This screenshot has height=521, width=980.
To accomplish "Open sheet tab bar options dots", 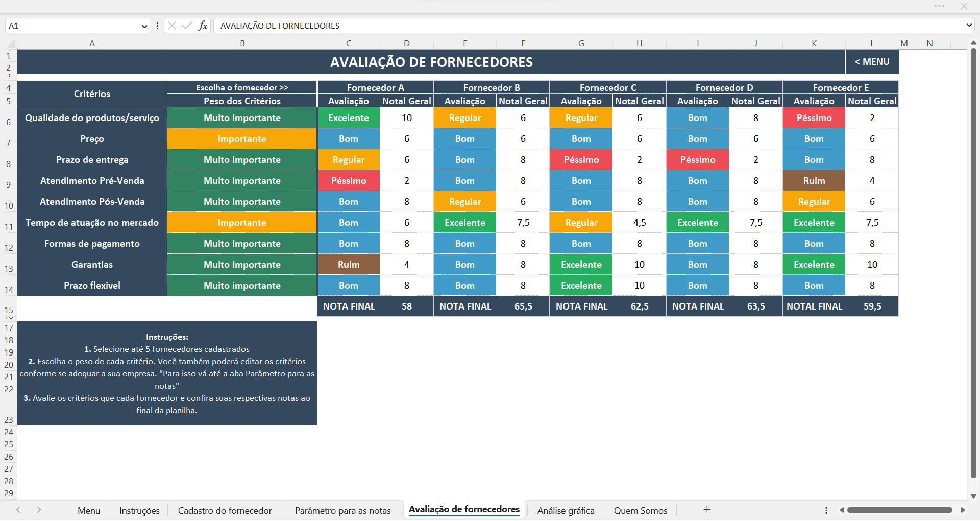I will 826,510.
